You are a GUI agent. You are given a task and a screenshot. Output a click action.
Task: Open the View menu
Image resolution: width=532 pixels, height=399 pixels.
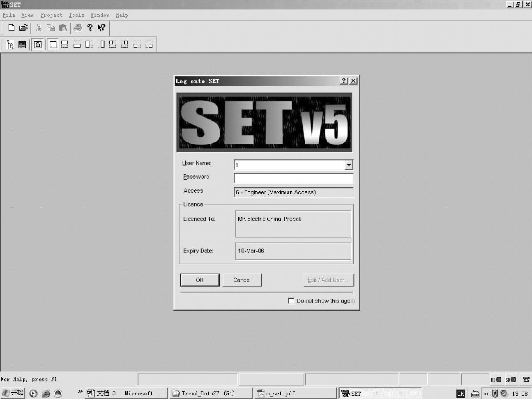pyautogui.click(x=28, y=15)
